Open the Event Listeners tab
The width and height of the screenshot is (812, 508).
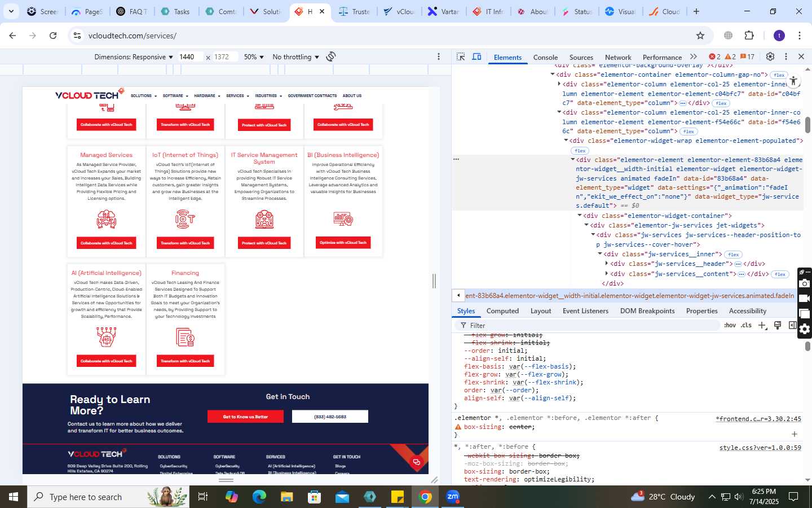[585, 311]
